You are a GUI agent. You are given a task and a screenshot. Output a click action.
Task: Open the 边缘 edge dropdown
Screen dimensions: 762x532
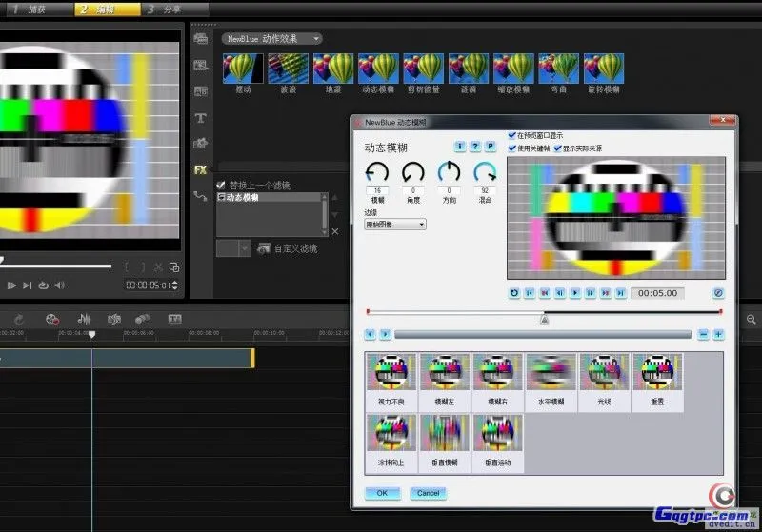[395, 224]
